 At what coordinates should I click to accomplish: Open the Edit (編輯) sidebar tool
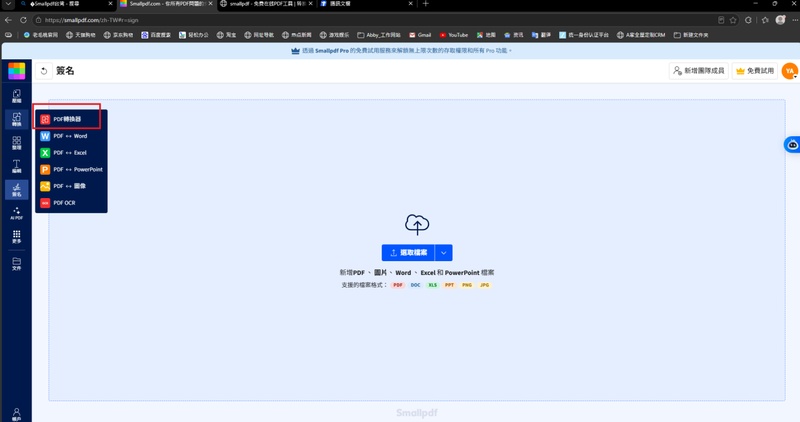click(16, 166)
